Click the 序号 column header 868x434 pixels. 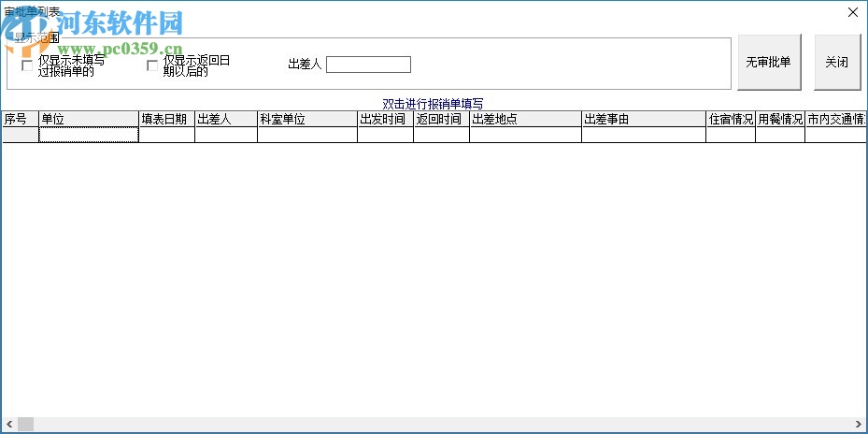[x=21, y=119]
